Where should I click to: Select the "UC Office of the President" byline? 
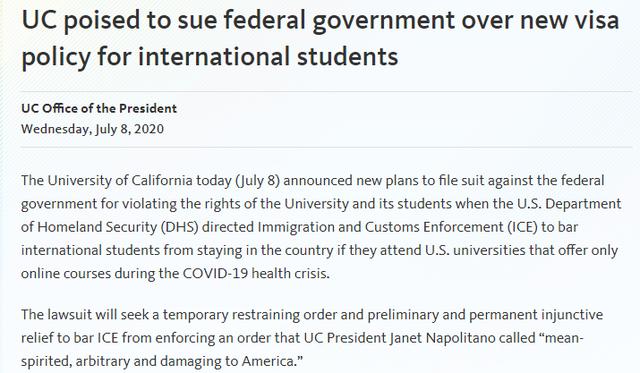tap(99, 109)
